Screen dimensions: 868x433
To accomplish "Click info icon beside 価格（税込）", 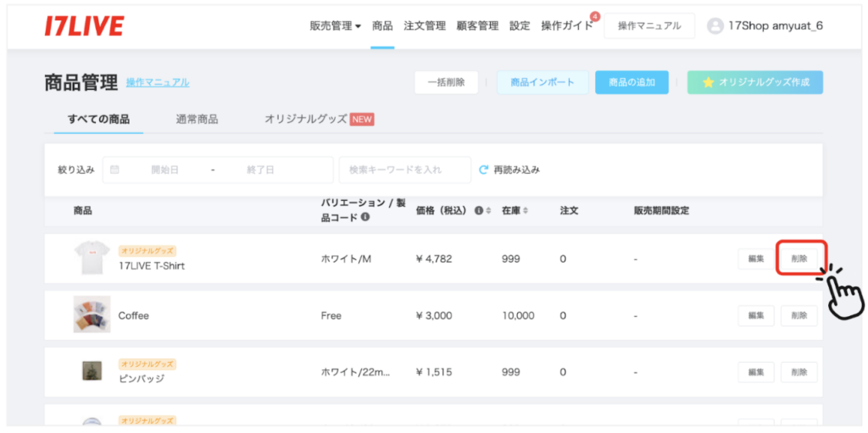I will click(x=480, y=211).
